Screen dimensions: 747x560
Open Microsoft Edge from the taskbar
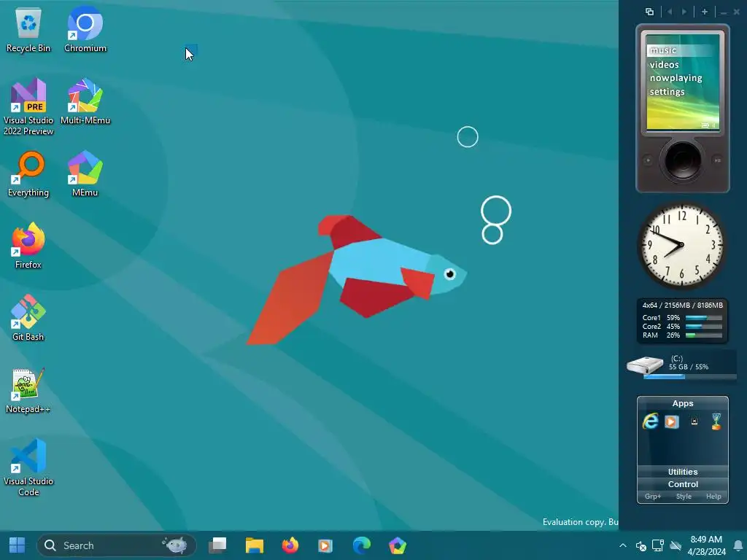(362, 545)
